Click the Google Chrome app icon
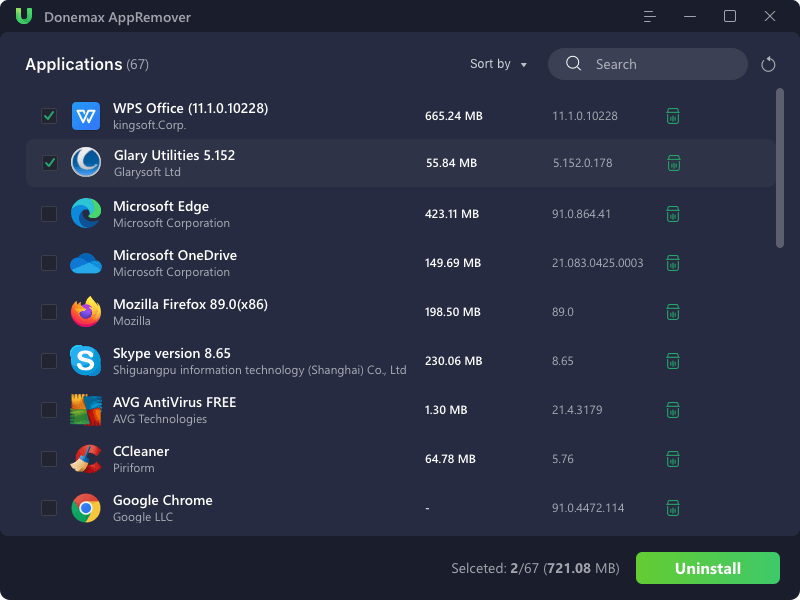 click(86, 508)
